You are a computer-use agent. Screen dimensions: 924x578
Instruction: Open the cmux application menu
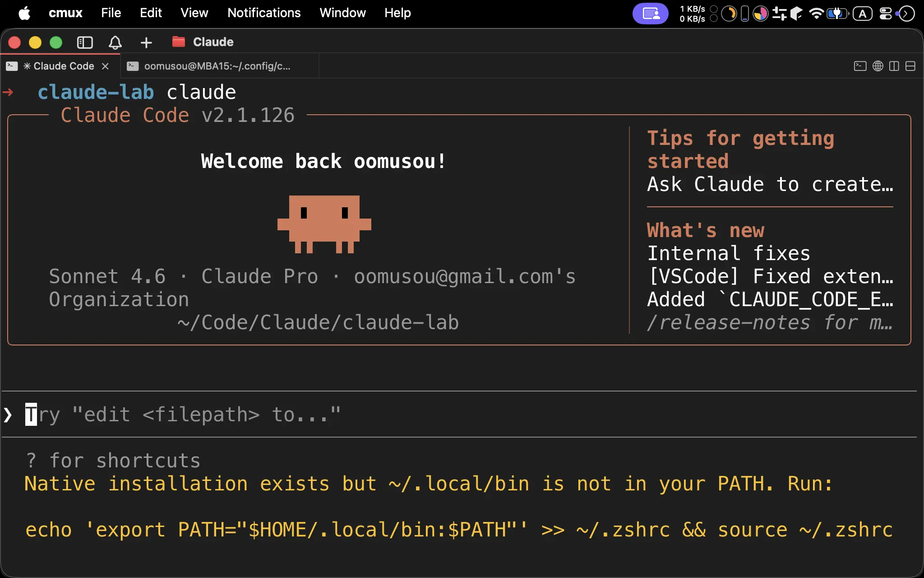pos(65,13)
